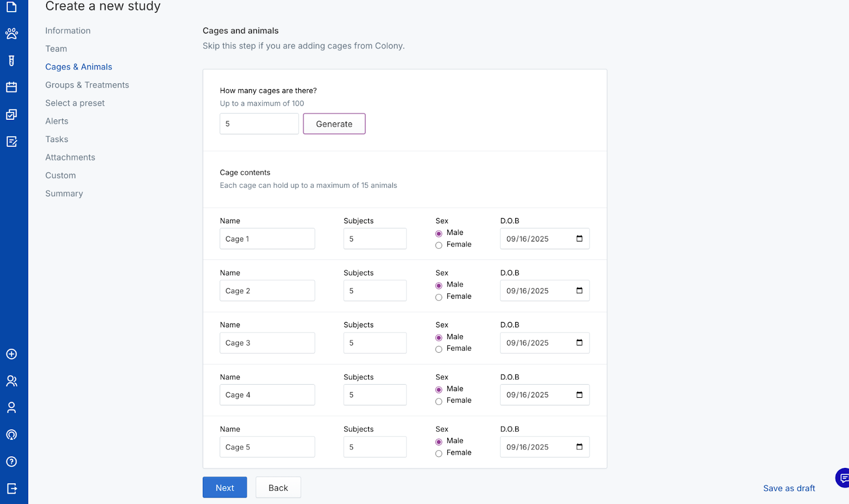849x504 pixels.
Task: Click the paw print icon in sidebar
Action: pos(12,34)
